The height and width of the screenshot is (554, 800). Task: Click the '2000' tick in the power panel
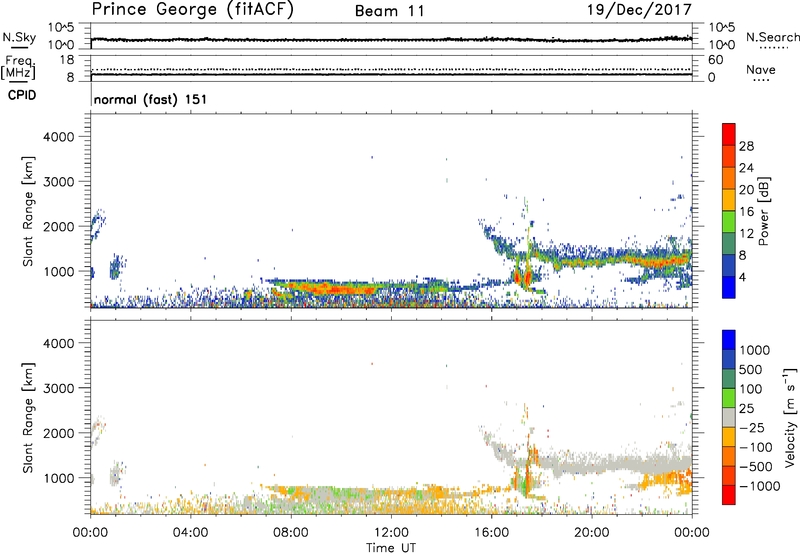(x=59, y=226)
